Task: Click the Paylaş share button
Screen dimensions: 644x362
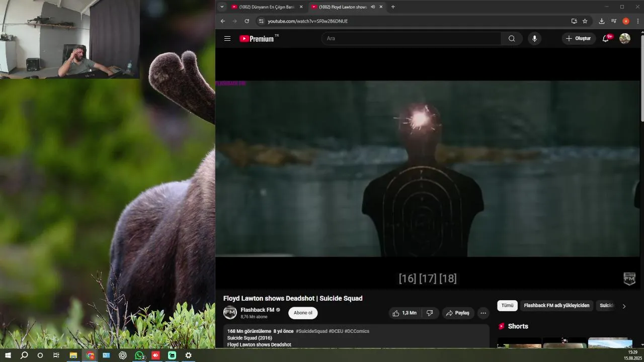Action: point(457,313)
